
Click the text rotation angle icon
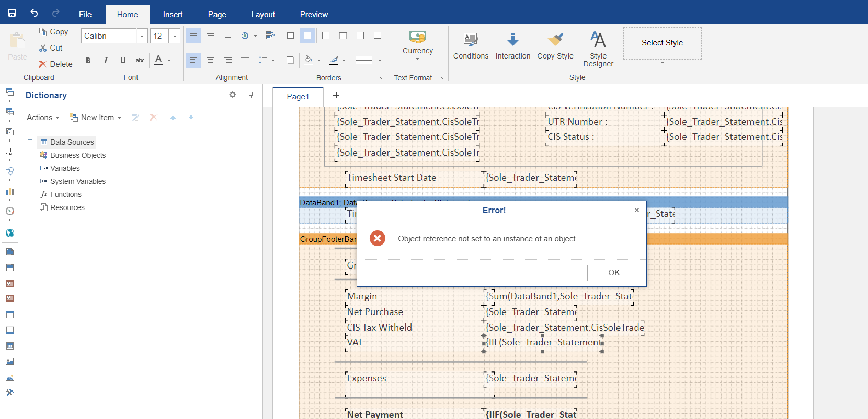coord(245,36)
